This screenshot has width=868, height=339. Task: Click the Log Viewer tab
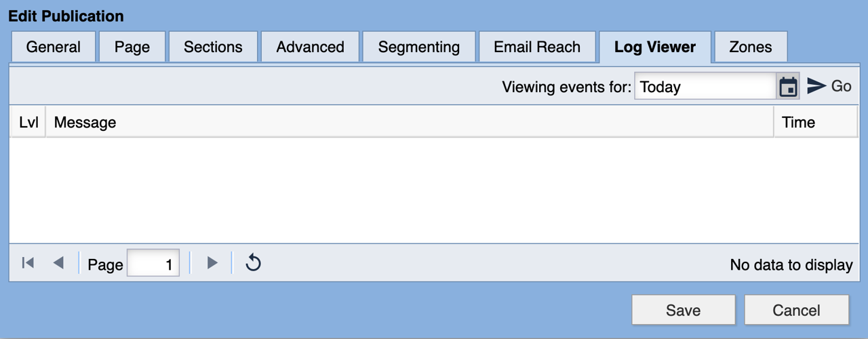click(x=654, y=47)
